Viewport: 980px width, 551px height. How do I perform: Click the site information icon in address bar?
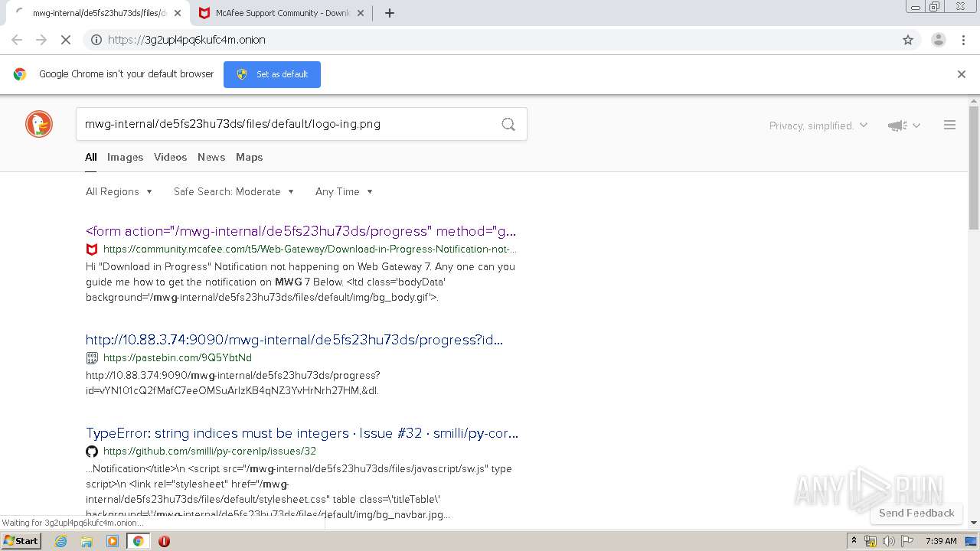point(96,40)
